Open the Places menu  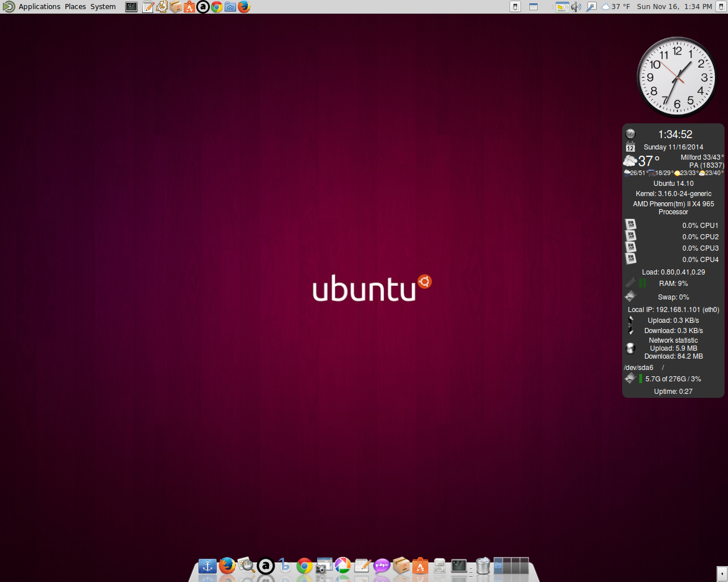[x=75, y=7]
